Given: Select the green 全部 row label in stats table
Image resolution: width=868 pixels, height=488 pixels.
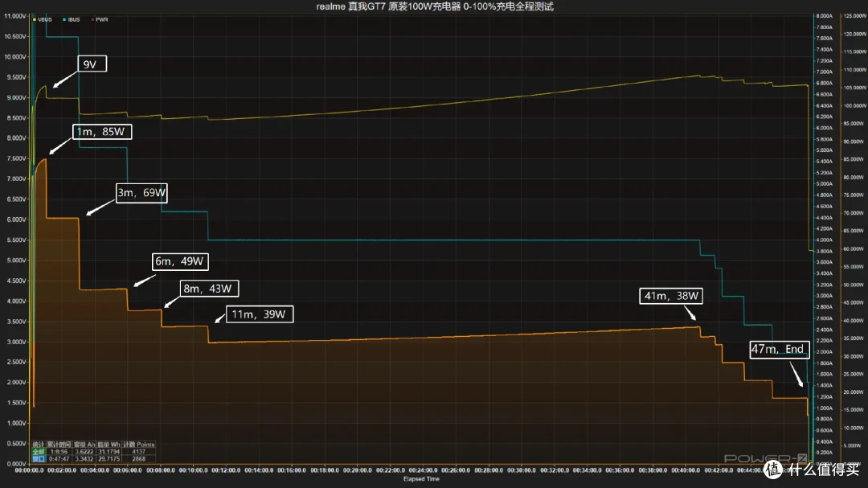Looking at the screenshot, I should (x=39, y=452).
